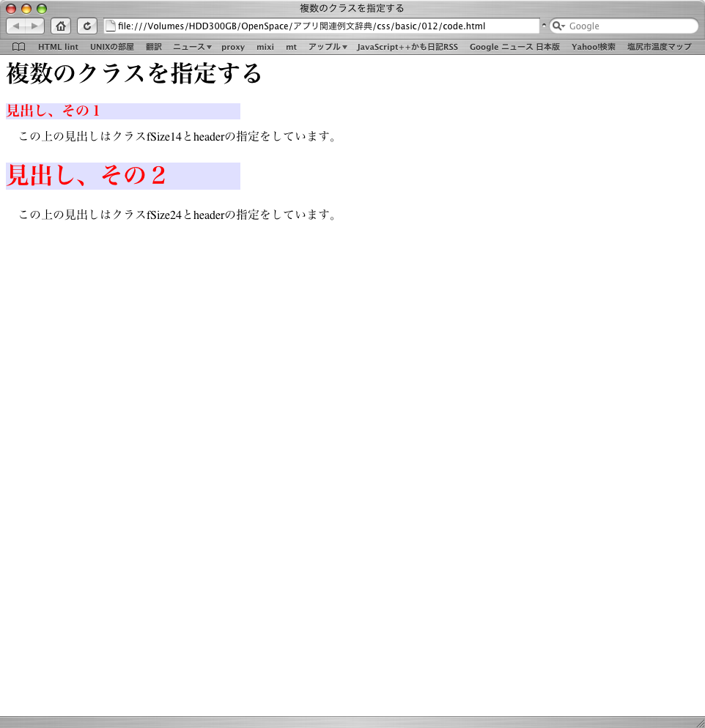The width and height of the screenshot is (705, 728).
Task: Open the UNIXの部屋 bookmark
Action: 112,47
